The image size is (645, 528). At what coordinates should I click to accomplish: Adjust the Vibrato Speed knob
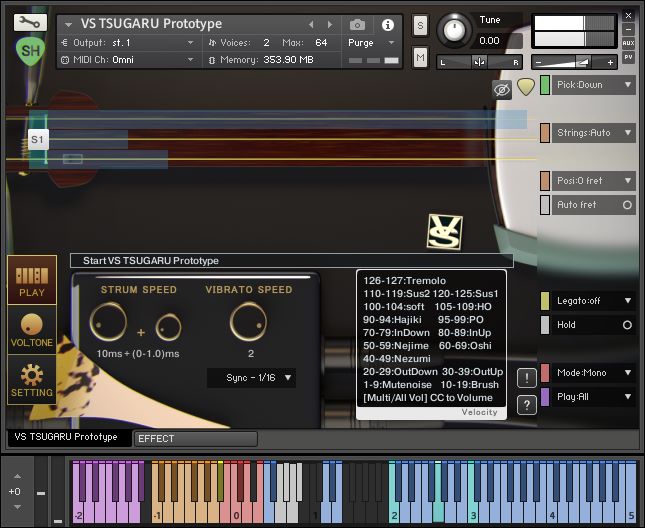tap(248, 323)
